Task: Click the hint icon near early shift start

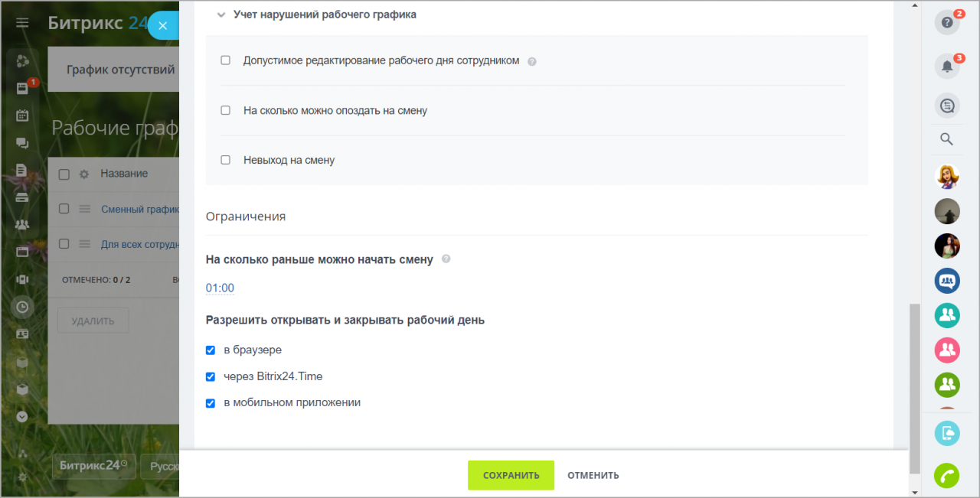Action: click(446, 259)
